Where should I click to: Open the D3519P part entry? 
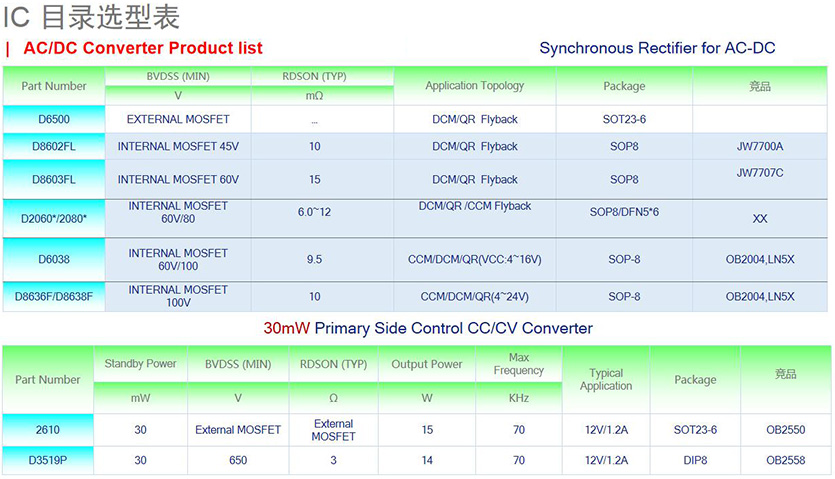click(x=49, y=460)
